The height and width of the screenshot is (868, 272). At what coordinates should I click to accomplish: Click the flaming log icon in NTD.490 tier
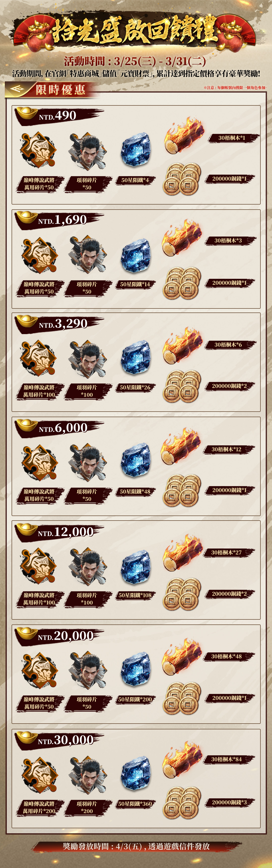coord(184,135)
